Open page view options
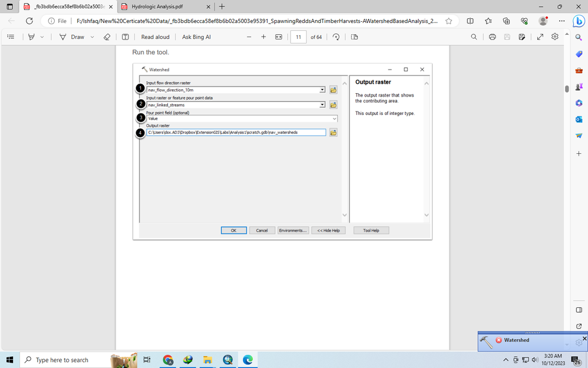Image resolution: width=588 pixels, height=368 pixels. click(354, 37)
